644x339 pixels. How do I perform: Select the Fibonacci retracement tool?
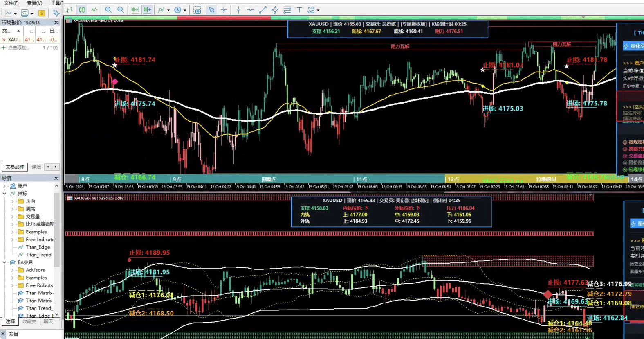tap(287, 10)
